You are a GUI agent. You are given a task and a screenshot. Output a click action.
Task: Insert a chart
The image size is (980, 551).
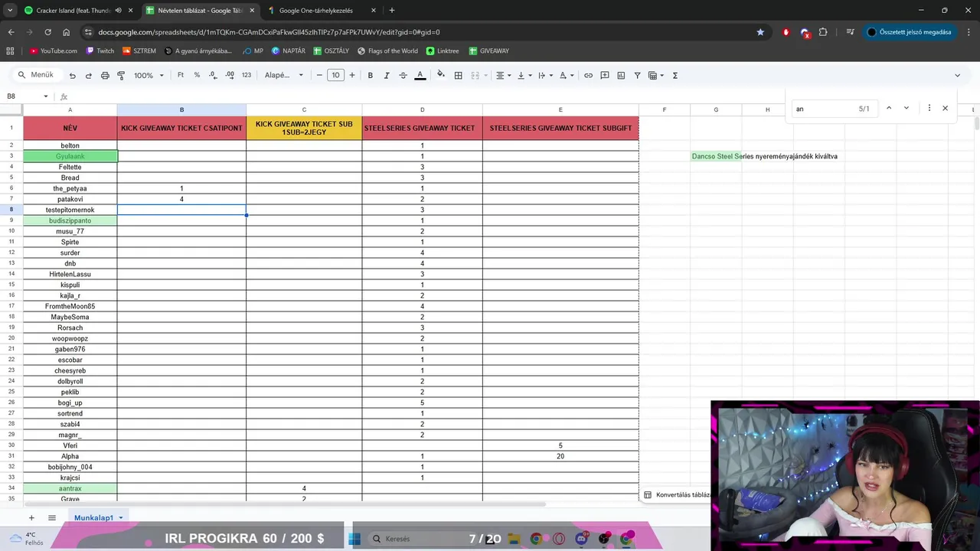coord(621,75)
